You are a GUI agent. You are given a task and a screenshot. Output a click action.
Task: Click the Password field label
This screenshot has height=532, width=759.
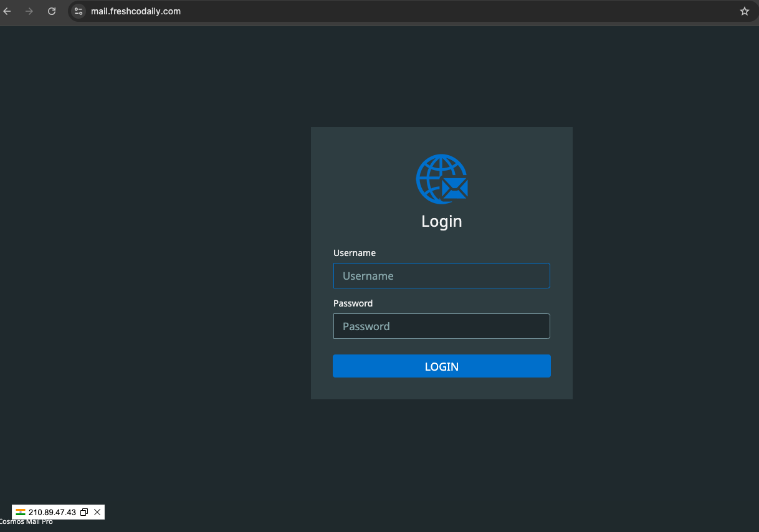353,303
